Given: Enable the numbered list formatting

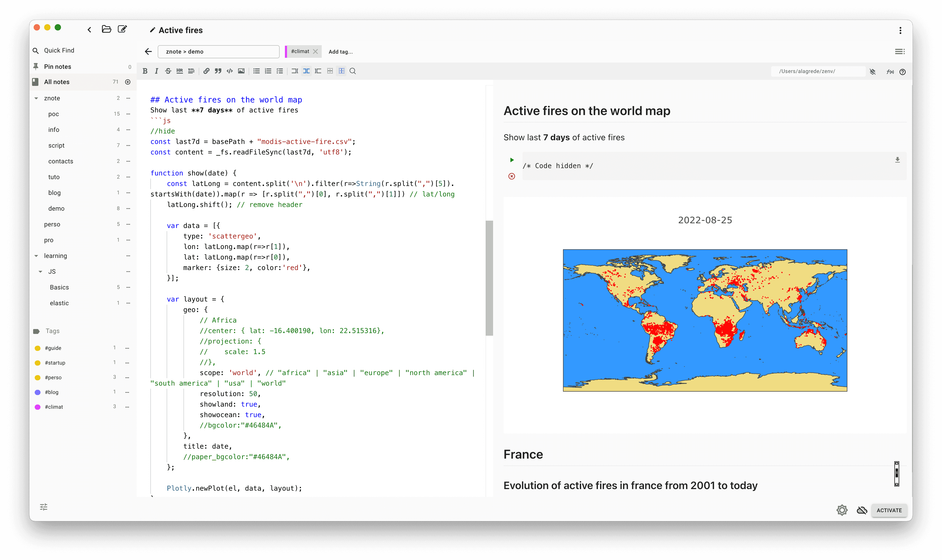Looking at the screenshot, I should coord(268,71).
